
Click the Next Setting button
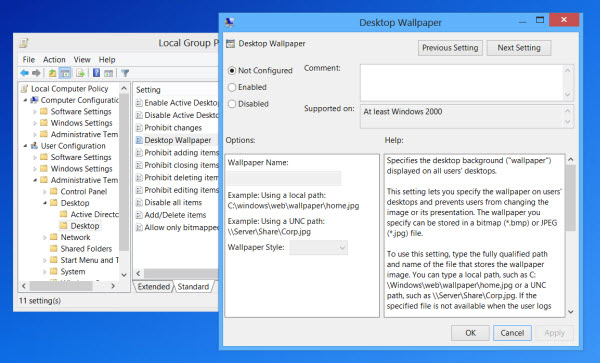(x=519, y=48)
